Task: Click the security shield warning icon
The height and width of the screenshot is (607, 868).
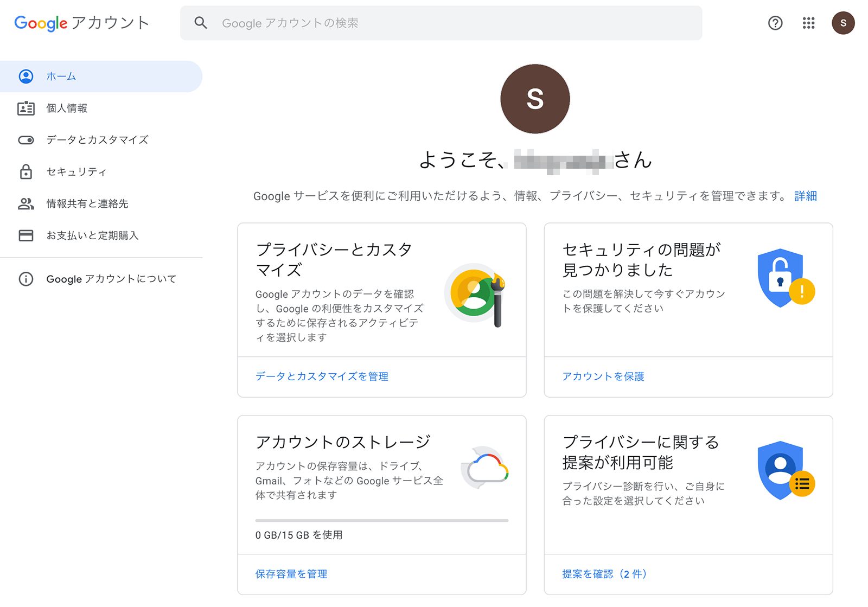Action: point(786,278)
